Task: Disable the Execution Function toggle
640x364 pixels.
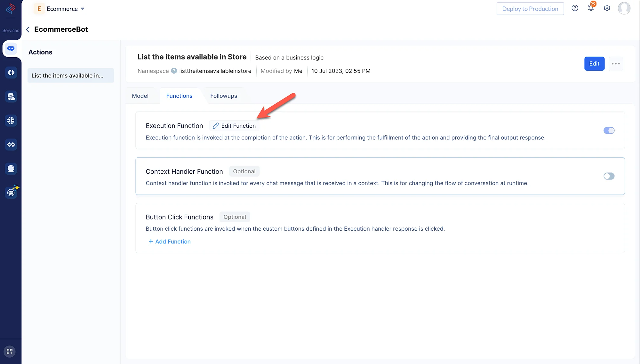Action: point(609,131)
